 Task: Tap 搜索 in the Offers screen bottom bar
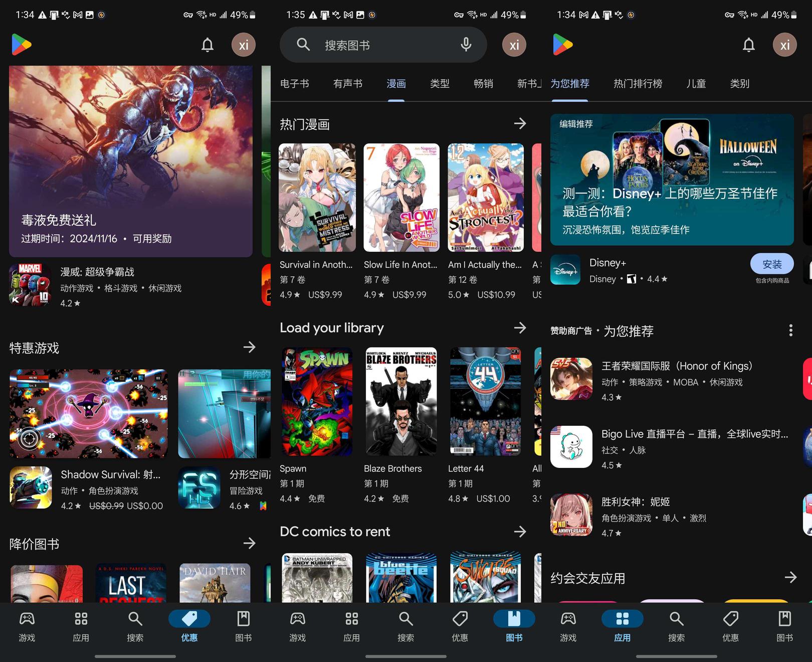[135, 626]
